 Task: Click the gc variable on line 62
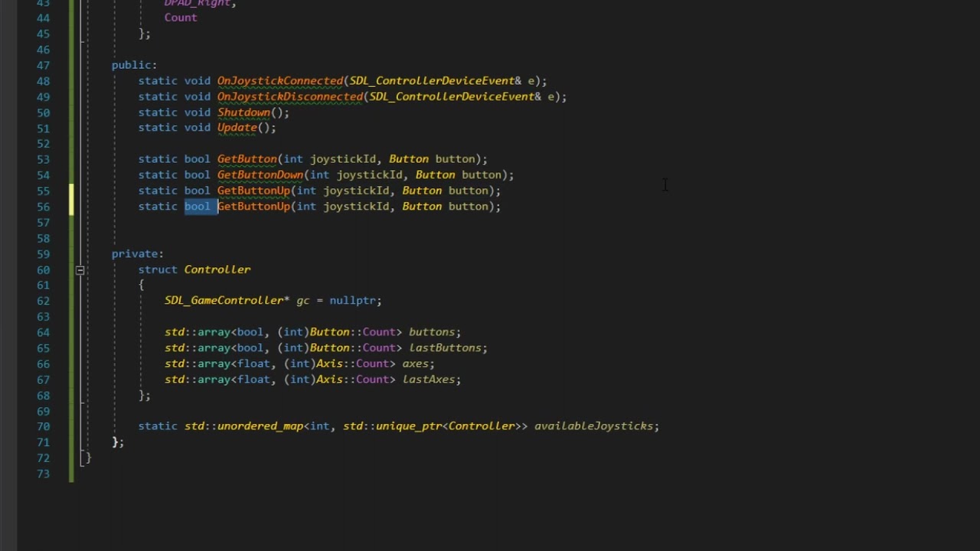click(x=303, y=301)
